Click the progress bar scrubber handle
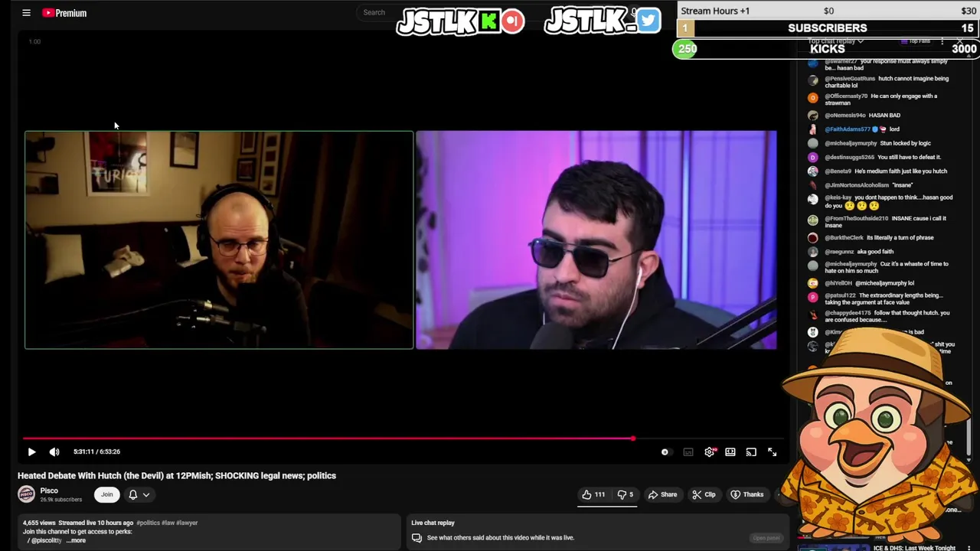Image resolution: width=980 pixels, height=551 pixels. pos(633,439)
